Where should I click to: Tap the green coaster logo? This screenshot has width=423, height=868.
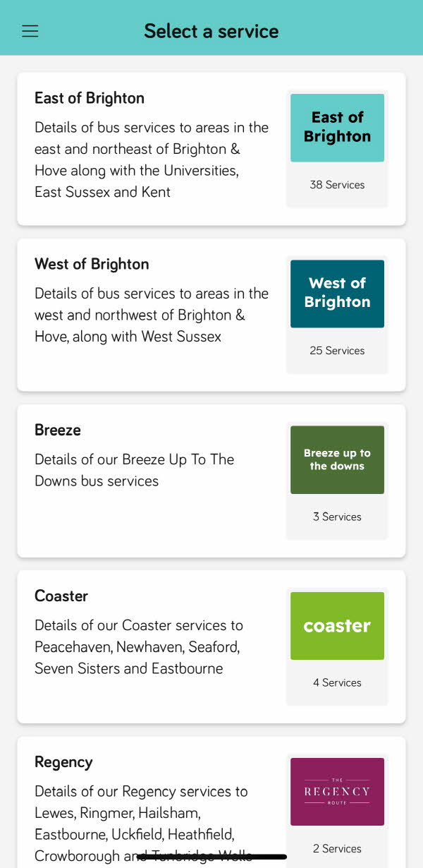tap(337, 626)
